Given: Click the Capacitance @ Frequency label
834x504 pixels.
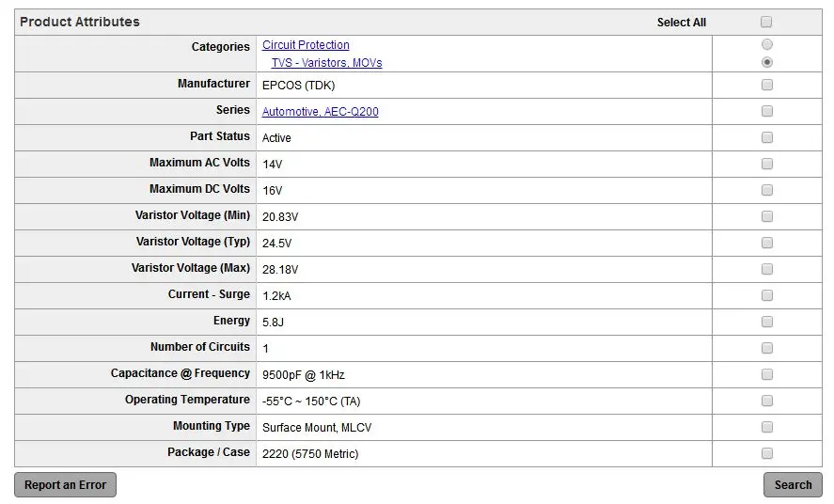Looking at the screenshot, I should coord(181,373).
